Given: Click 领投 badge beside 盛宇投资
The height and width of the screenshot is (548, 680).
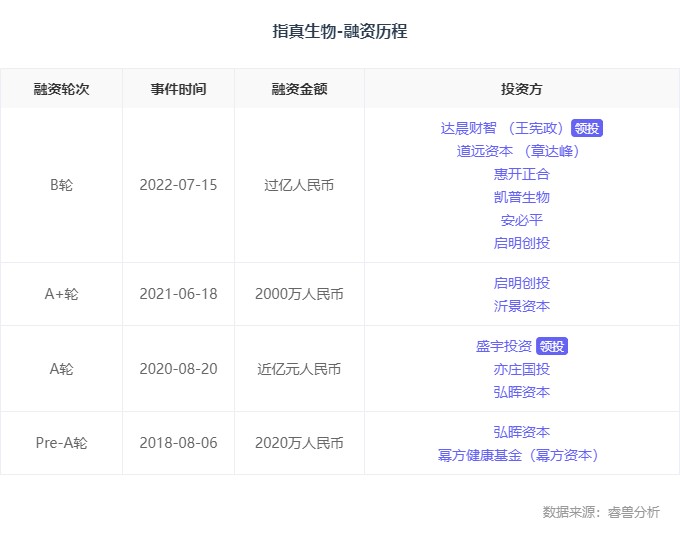Looking at the screenshot, I should point(552,346).
